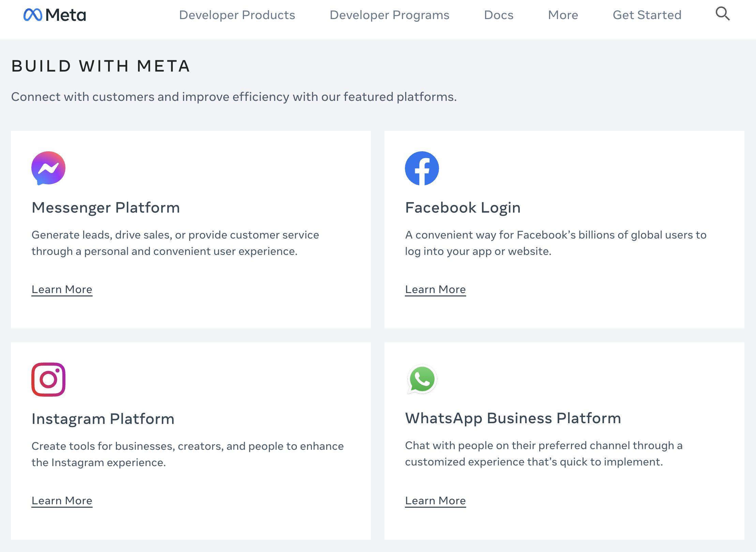Click the Instagram Platform heading
Screen dimensions: 756x552
103,419
